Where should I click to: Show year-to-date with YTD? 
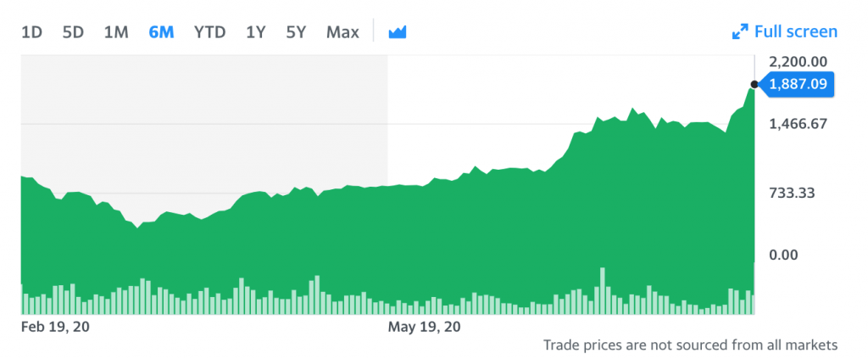tap(209, 32)
